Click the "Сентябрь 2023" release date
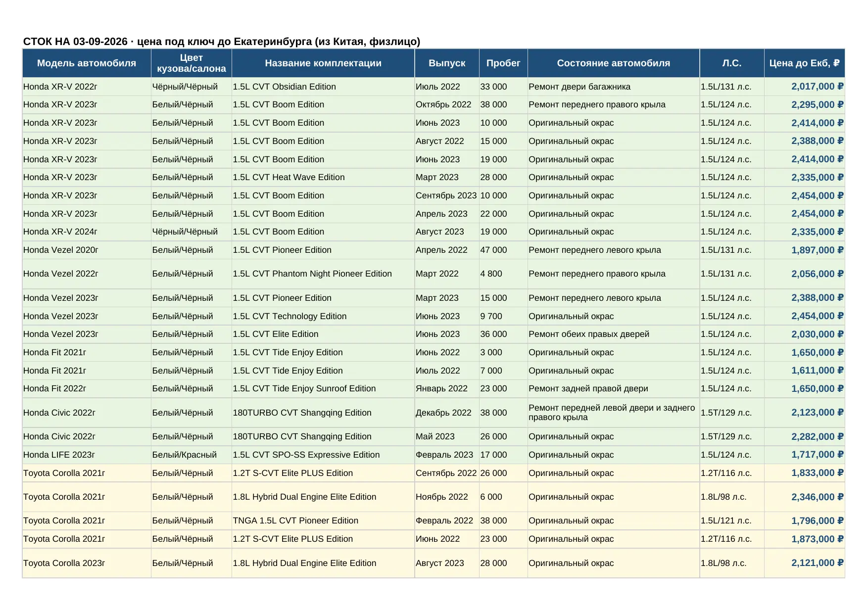This screenshot has width=868, height=614. [446, 195]
